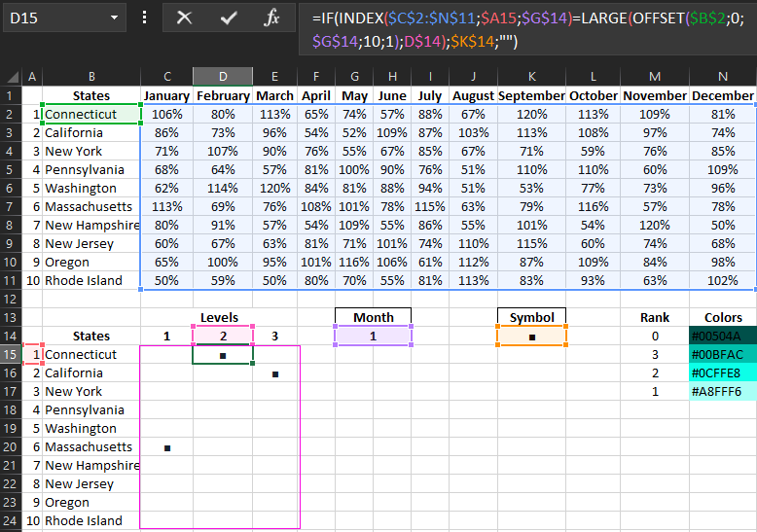The height and width of the screenshot is (532, 757).
Task: Select the #00504A dark color cell
Action: pos(722,336)
